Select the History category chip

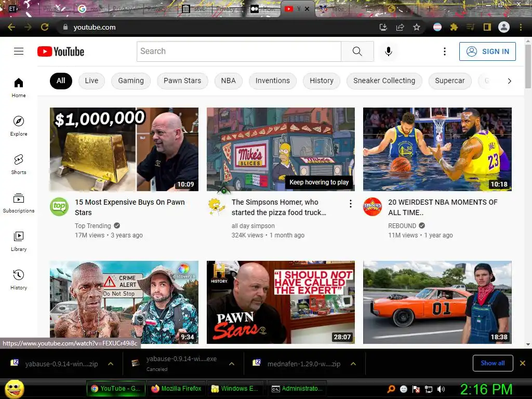point(322,81)
